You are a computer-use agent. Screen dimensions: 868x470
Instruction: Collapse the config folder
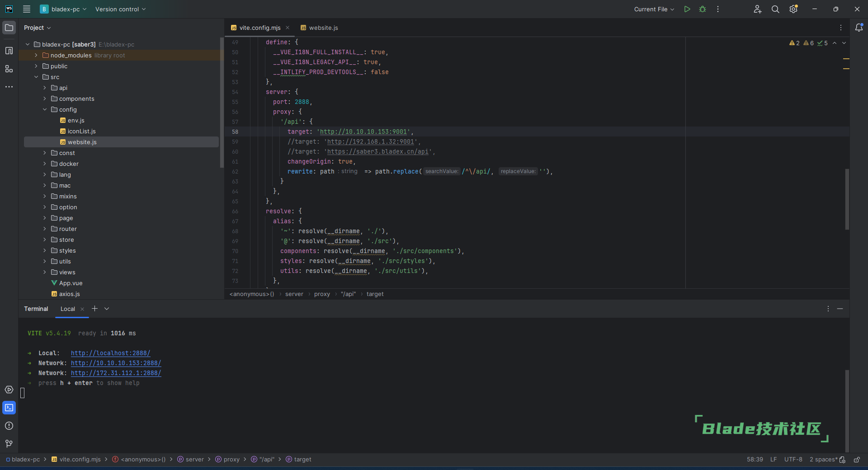click(x=45, y=109)
